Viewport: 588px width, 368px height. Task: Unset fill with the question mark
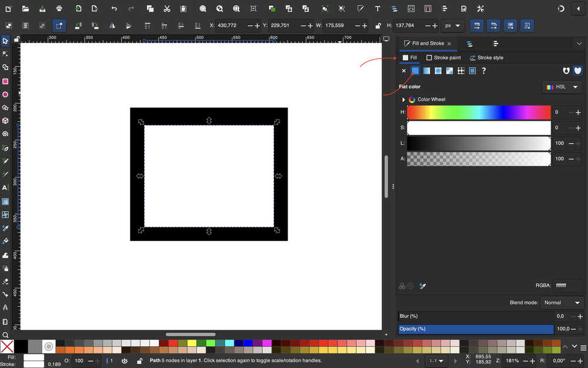484,71
